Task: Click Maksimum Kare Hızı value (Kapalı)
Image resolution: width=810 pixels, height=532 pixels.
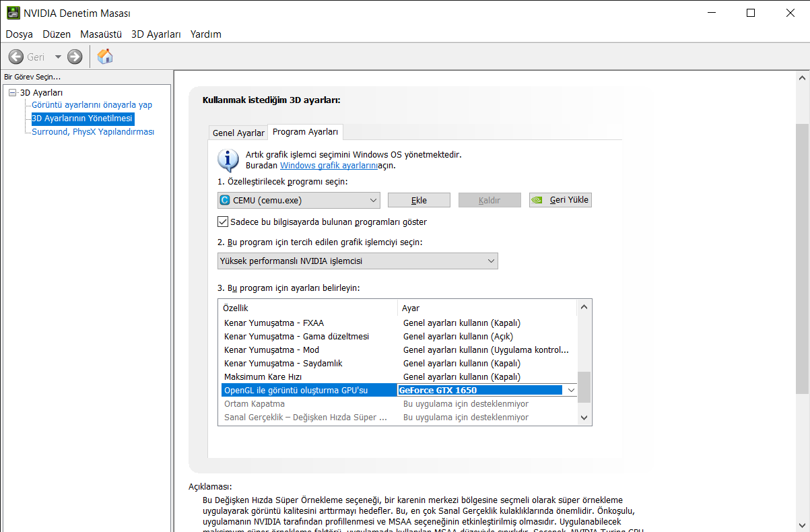Action: click(462, 376)
